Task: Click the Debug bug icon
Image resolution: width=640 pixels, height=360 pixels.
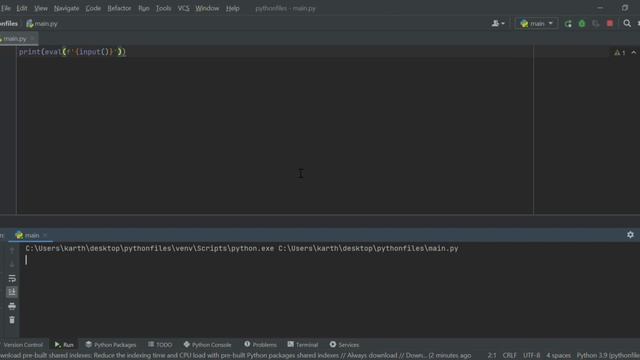Action: pos(582,24)
